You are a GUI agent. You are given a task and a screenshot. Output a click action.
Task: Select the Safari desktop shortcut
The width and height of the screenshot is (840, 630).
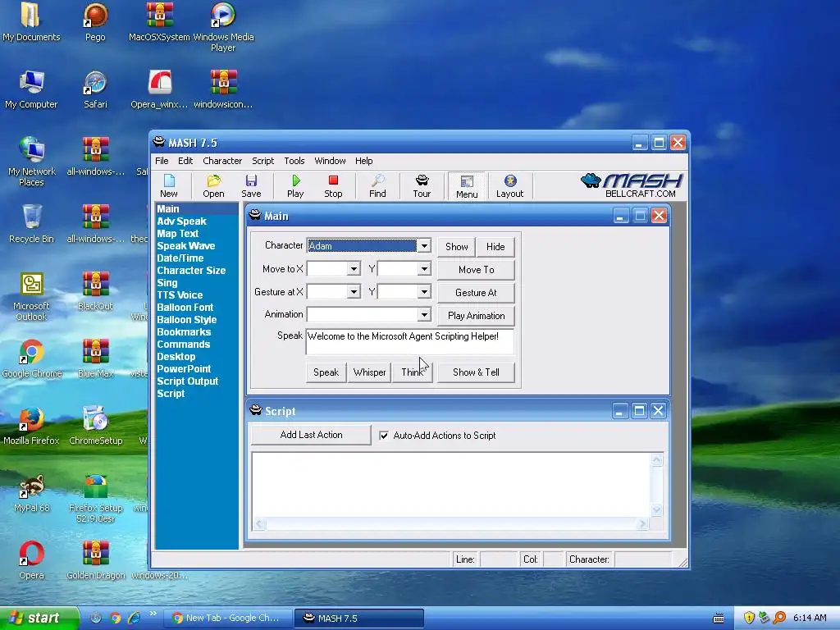(x=95, y=90)
